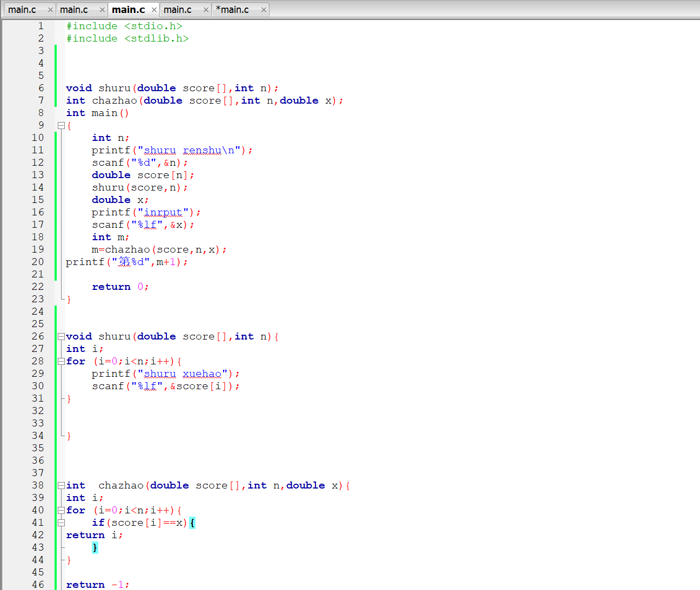
Task: Click the shuru definition header on line 26
Action: click(x=172, y=336)
